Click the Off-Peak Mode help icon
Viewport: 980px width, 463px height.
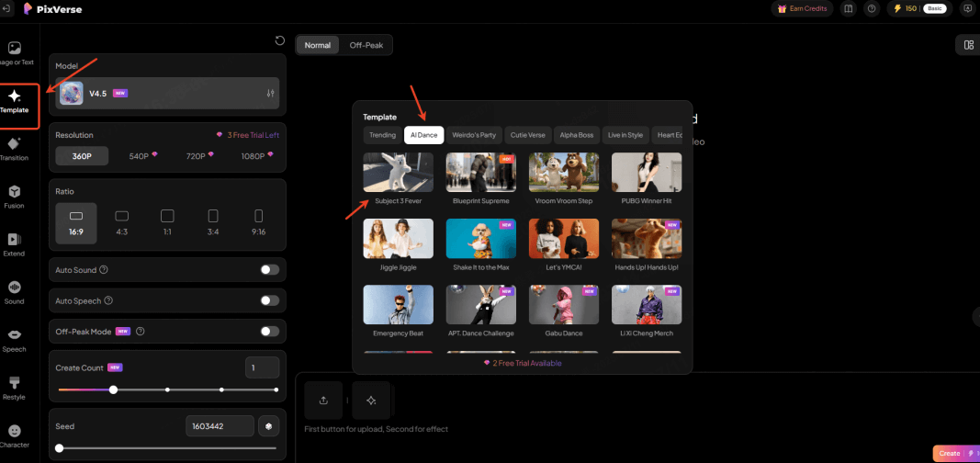coord(140,331)
